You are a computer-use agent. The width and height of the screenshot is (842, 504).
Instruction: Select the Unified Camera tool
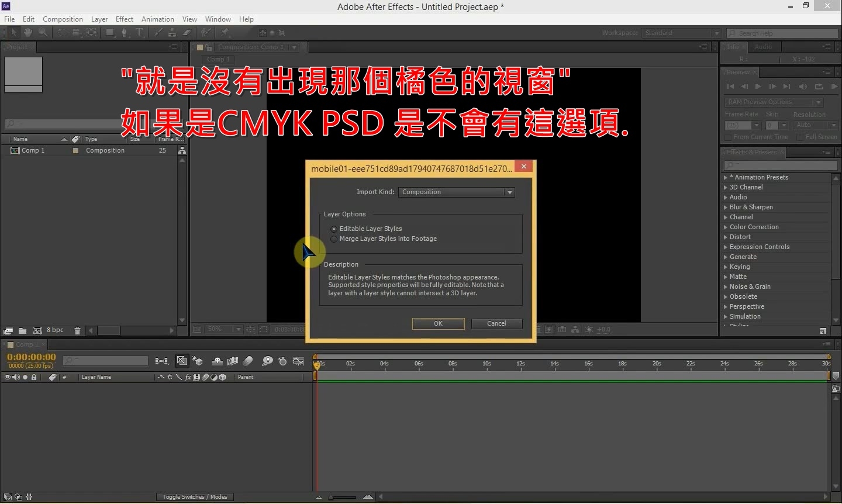pyautogui.click(x=77, y=33)
